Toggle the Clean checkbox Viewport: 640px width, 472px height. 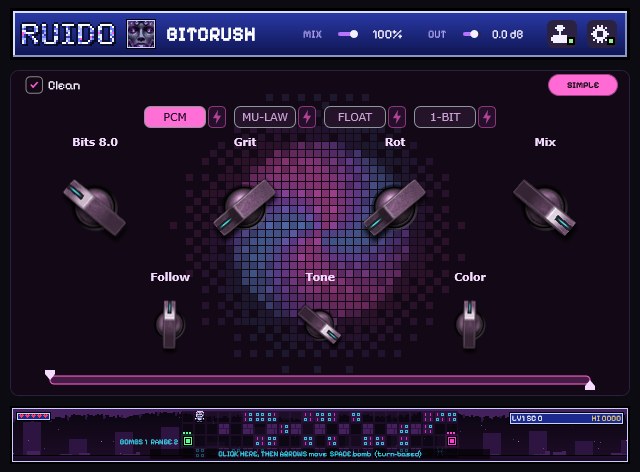pyautogui.click(x=34, y=85)
